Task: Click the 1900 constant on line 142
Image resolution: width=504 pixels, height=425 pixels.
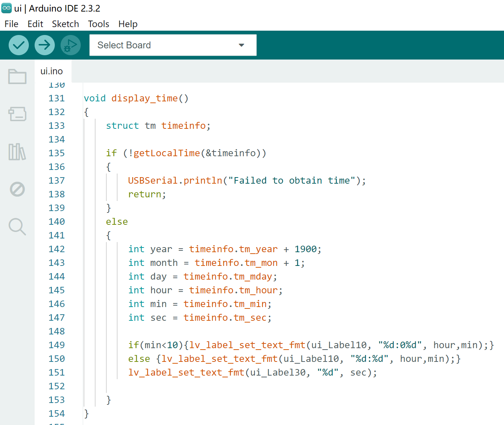Action: click(x=306, y=249)
